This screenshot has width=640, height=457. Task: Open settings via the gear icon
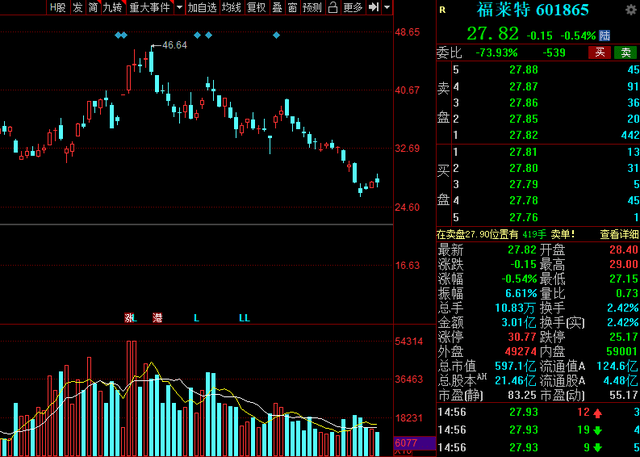(x=631, y=10)
